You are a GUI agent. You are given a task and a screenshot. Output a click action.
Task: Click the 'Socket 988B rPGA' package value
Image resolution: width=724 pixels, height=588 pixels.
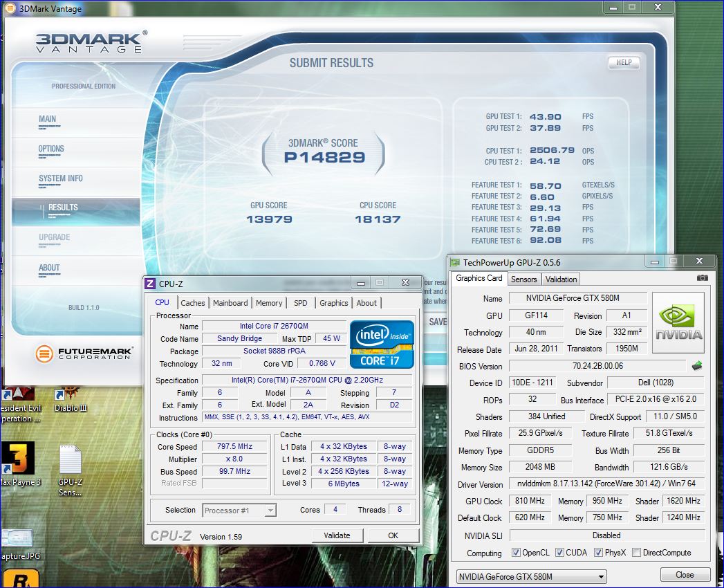[275, 351]
